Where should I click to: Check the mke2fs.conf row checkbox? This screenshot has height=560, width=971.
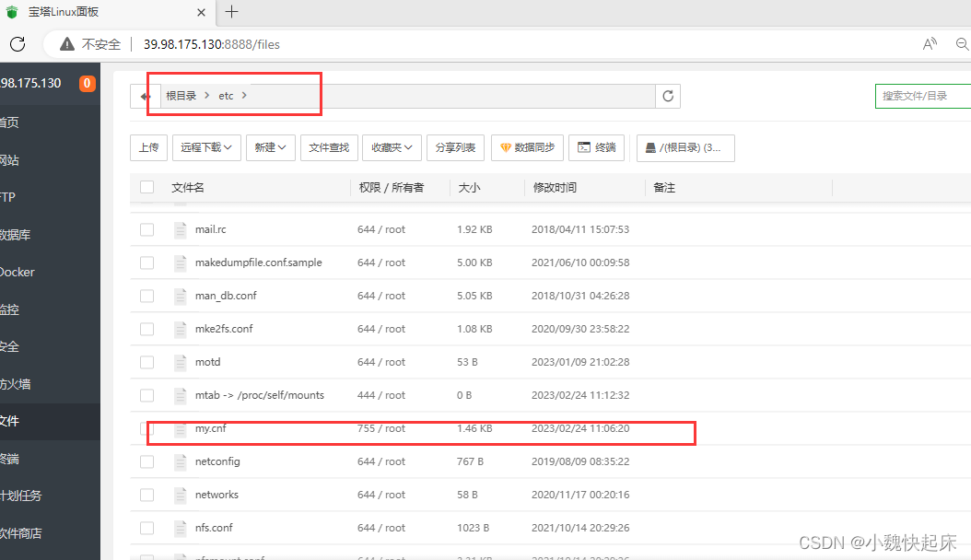click(x=146, y=329)
